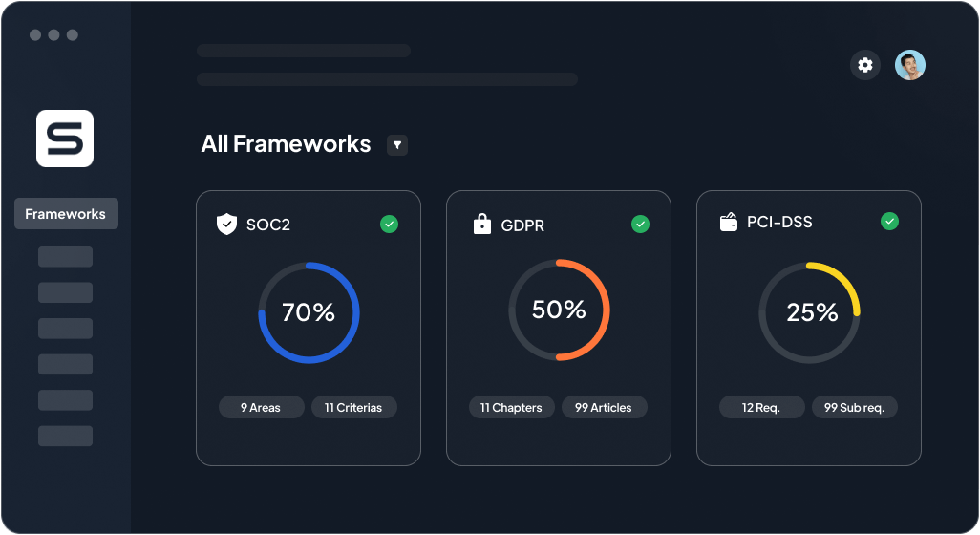This screenshot has height=535, width=980.
Task: Click the SOC2 70% progress ring
Action: (309, 312)
